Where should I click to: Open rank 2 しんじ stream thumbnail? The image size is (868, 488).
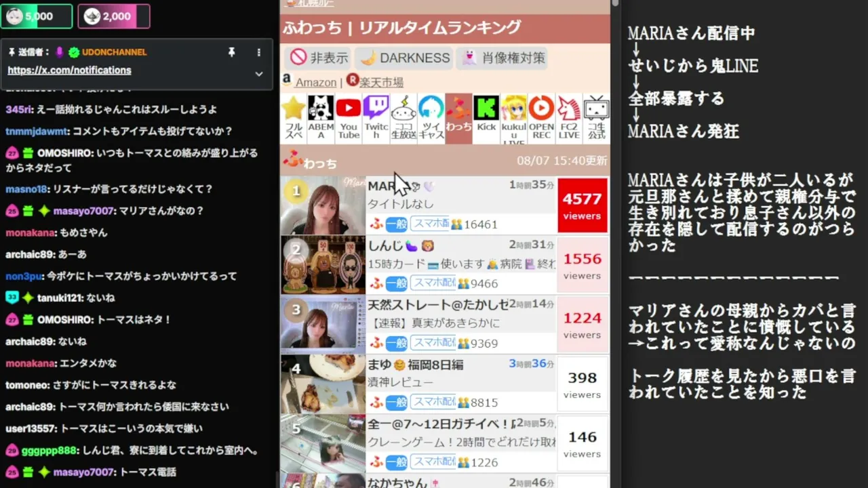pyautogui.click(x=323, y=265)
